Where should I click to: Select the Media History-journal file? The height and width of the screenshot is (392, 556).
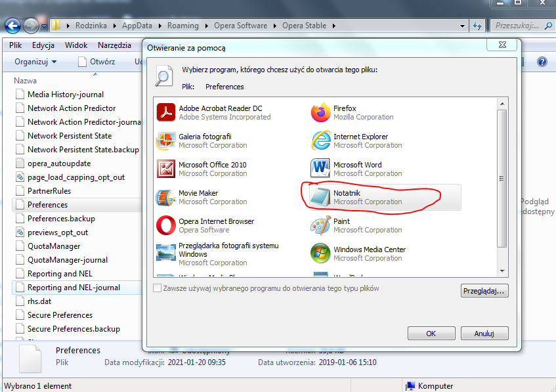point(66,95)
